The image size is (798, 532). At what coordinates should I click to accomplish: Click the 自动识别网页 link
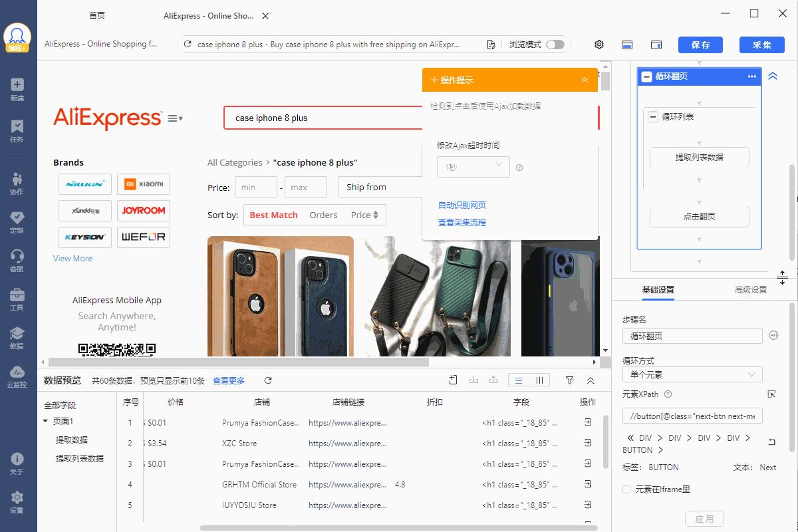pos(462,205)
